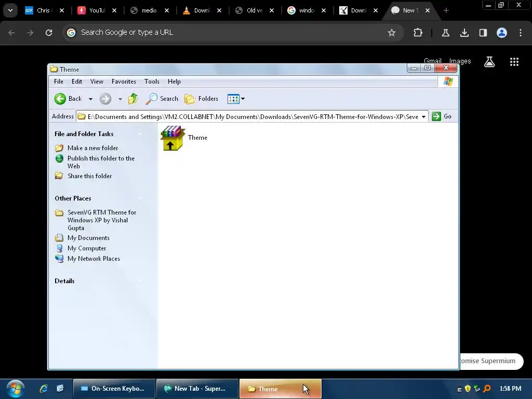Toggle the Folders pane button
Screen dimensions: 532x399
201,99
